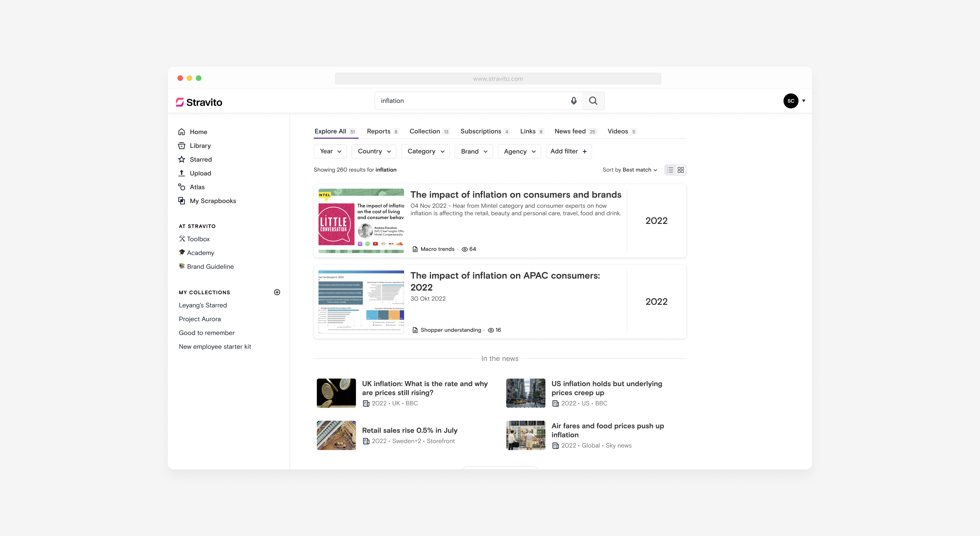Click the Home house icon

tap(182, 132)
